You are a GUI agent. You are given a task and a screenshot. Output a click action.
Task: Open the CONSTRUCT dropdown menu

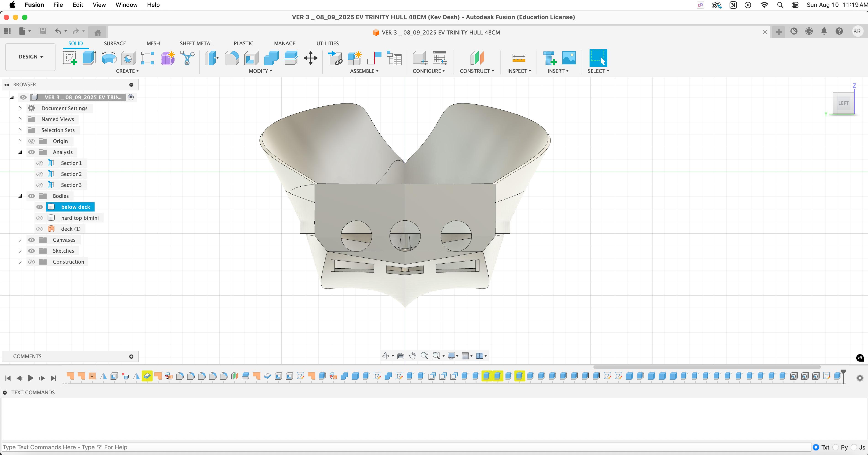pos(477,71)
